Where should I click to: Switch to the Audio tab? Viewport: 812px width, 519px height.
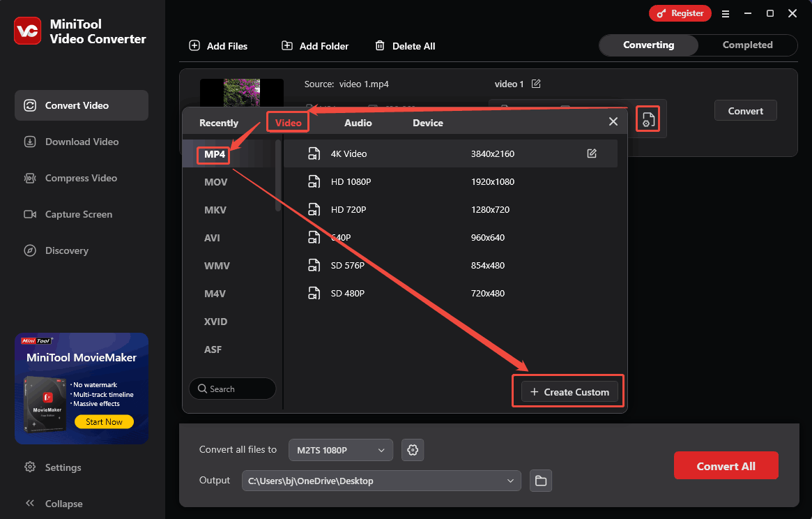pos(358,123)
